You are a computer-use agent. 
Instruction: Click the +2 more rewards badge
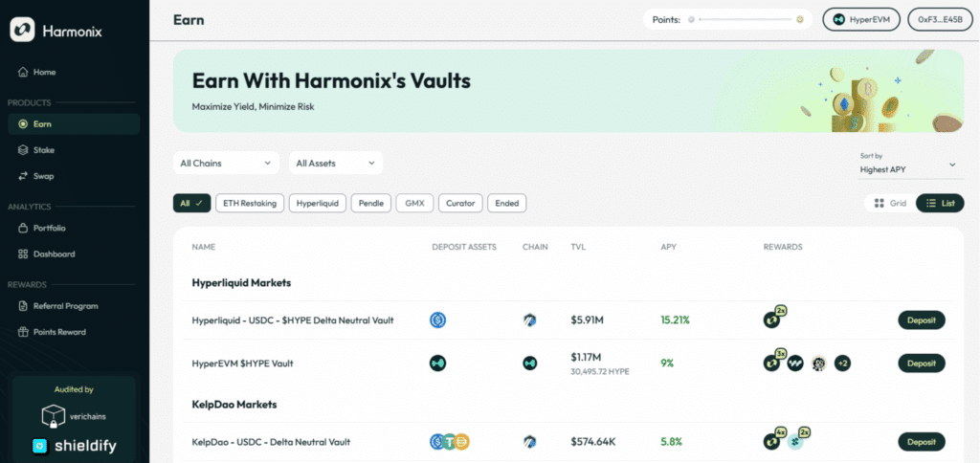(842, 363)
